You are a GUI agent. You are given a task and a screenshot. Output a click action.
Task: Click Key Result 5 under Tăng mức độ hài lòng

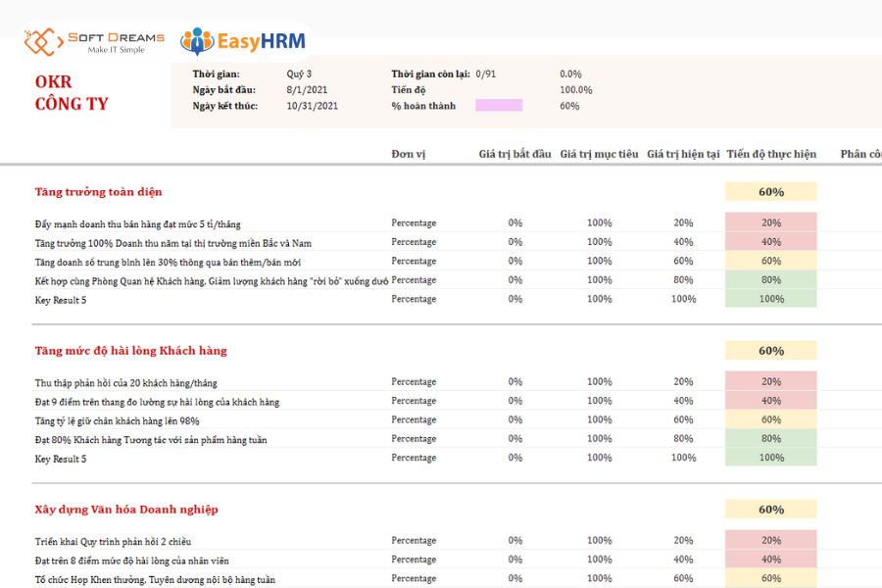pos(61,459)
